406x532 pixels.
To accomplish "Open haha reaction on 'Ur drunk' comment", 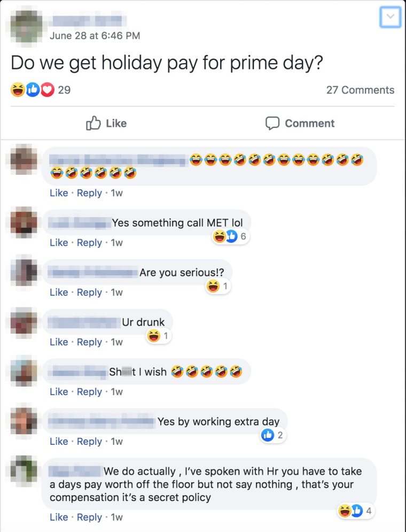I will click(158, 336).
